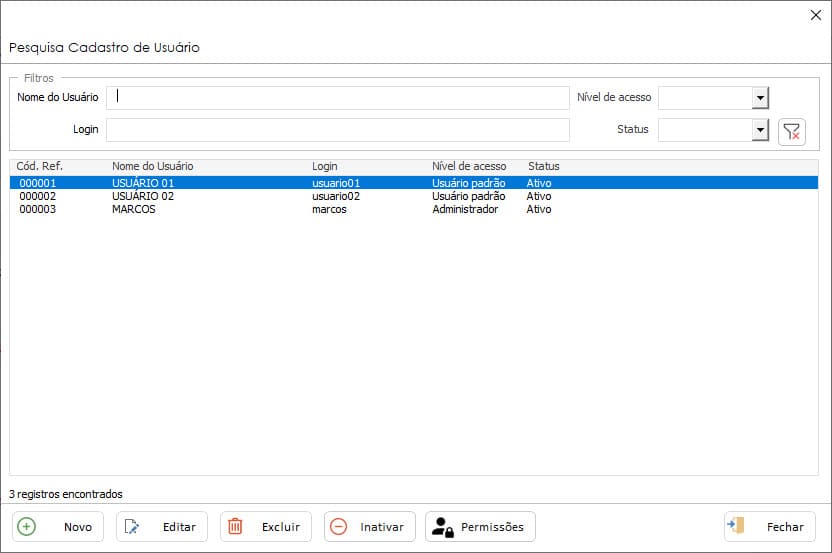
Task: Click login cell usuario02
Action: (336, 196)
